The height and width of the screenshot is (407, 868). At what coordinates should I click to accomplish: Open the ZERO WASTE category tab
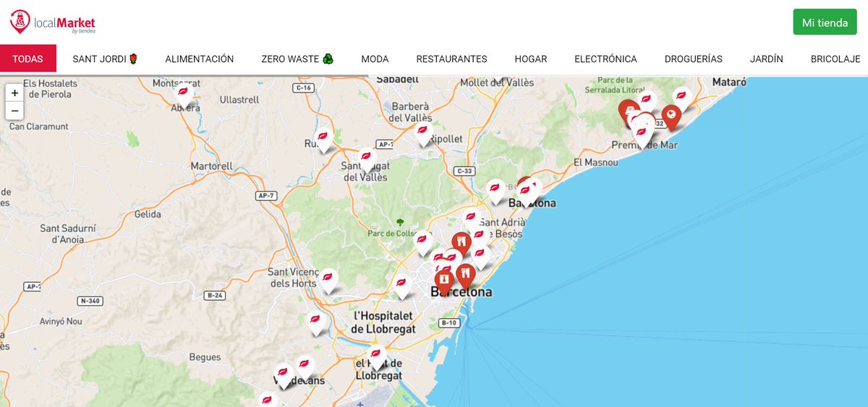coord(297,59)
